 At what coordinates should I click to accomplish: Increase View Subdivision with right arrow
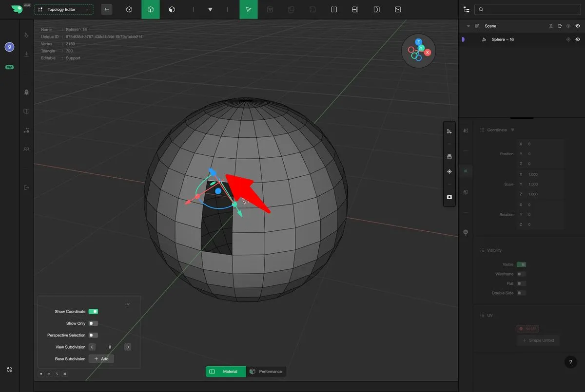coord(128,347)
